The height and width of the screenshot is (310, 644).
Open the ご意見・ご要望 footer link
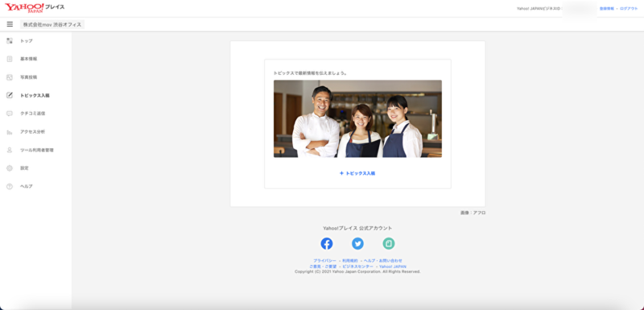point(323,267)
